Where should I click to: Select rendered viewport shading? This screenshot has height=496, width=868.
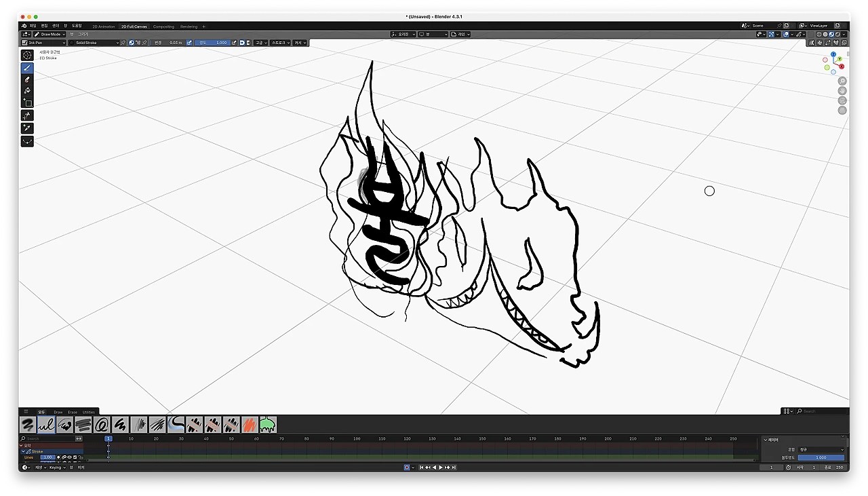838,34
